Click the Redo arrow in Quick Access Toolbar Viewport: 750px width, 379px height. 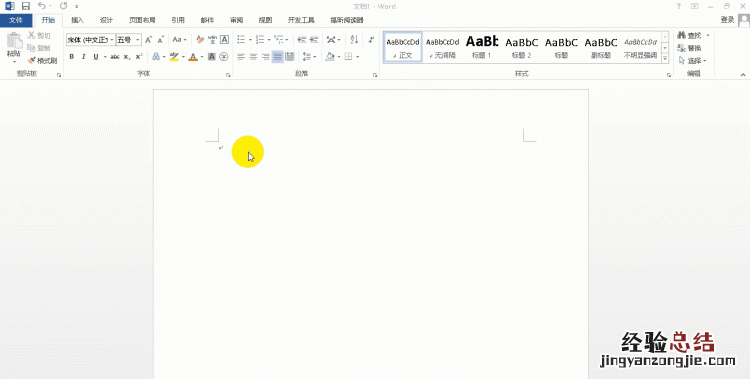click(x=64, y=6)
